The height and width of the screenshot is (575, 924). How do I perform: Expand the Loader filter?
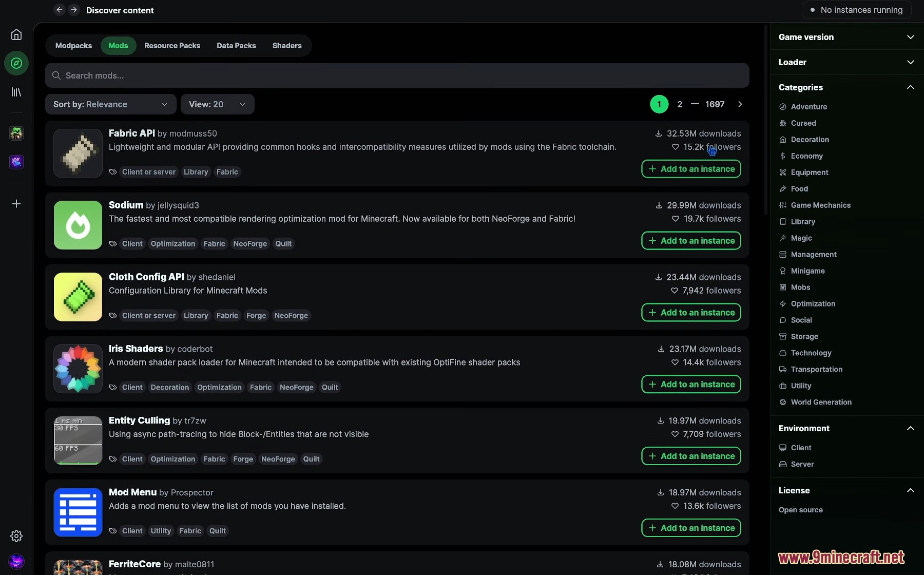(846, 62)
